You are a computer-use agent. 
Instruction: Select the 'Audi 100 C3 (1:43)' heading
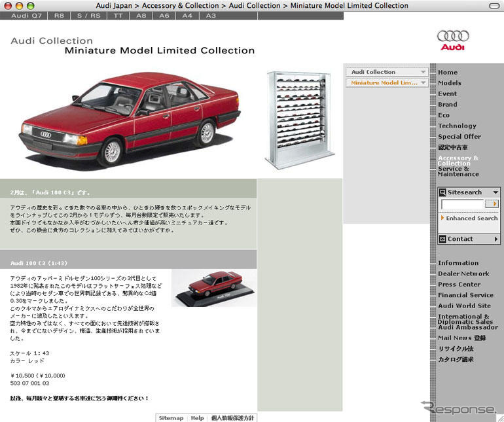pyautogui.click(x=39, y=263)
